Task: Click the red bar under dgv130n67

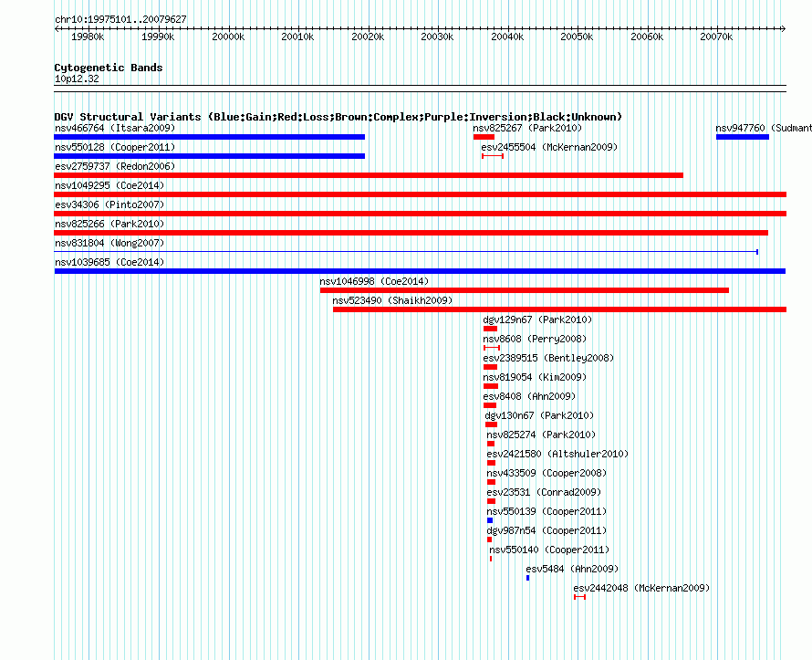Action: click(492, 424)
